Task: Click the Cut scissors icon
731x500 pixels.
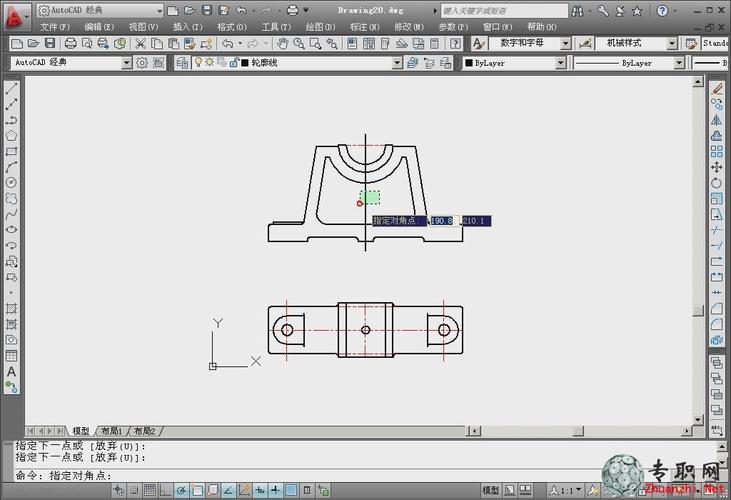Action: 140,44
